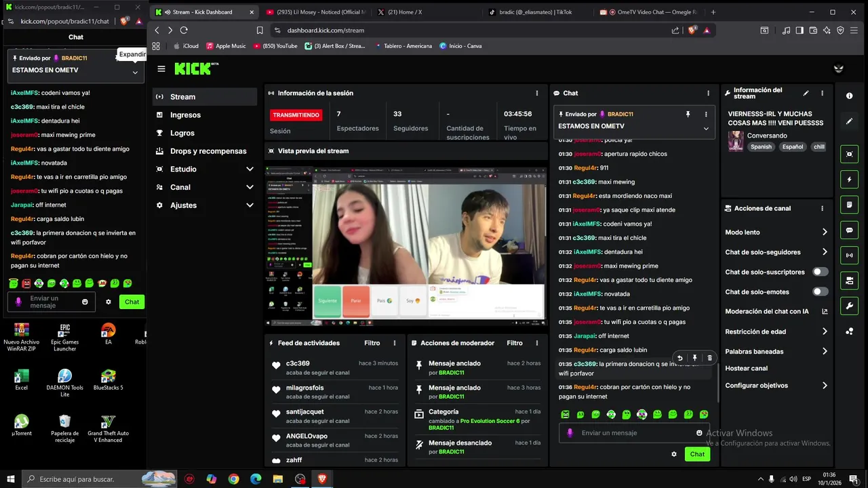Edit stream info with pencil icon
Image resolution: width=868 pixels, height=488 pixels.
[x=806, y=93]
